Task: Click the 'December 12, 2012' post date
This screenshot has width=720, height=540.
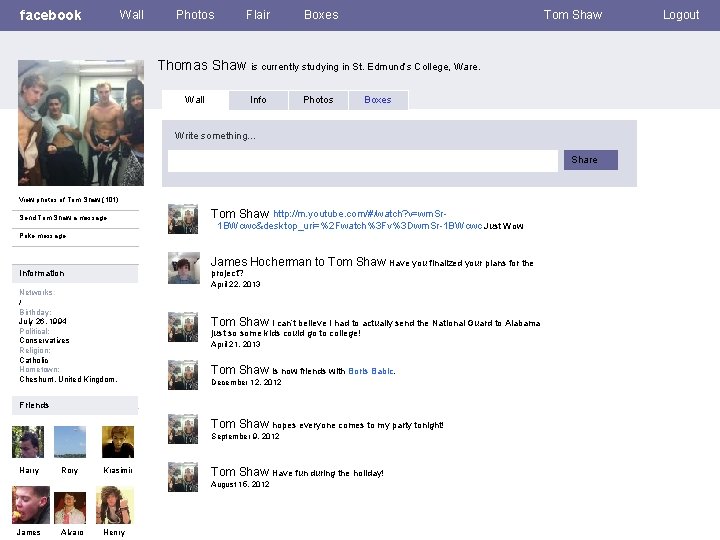Action: coord(246,382)
